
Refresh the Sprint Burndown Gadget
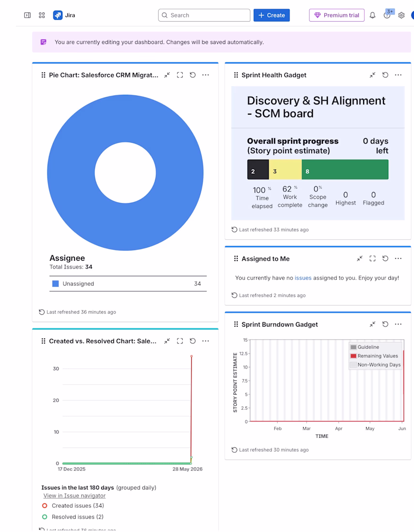(x=385, y=324)
